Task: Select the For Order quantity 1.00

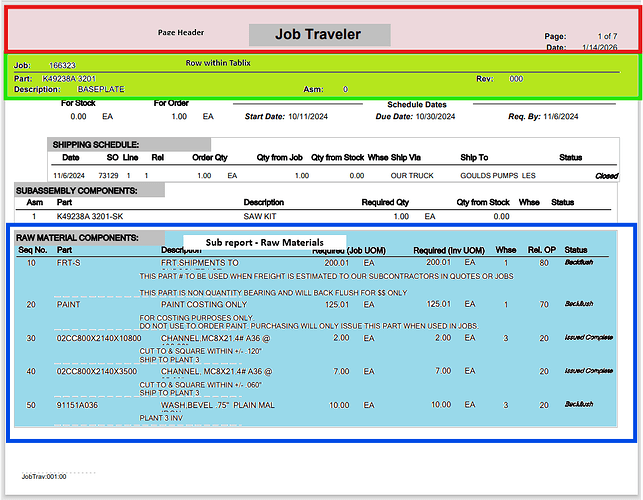Action: pyautogui.click(x=179, y=116)
